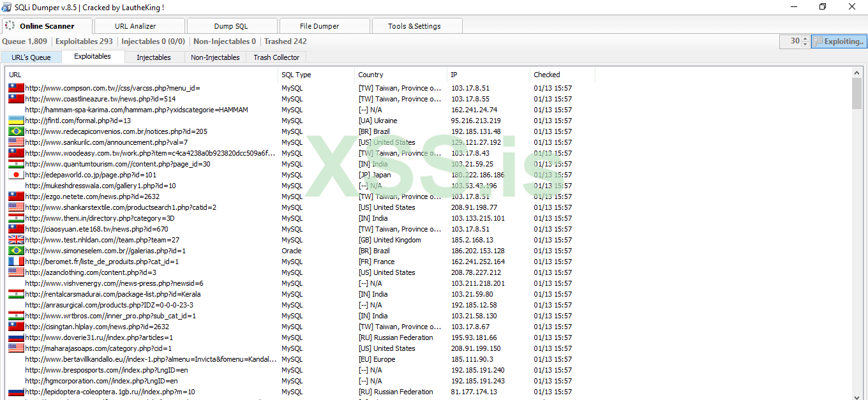Sort by the Checked column header
Viewport: 868px width, 400px height.
tap(563, 75)
